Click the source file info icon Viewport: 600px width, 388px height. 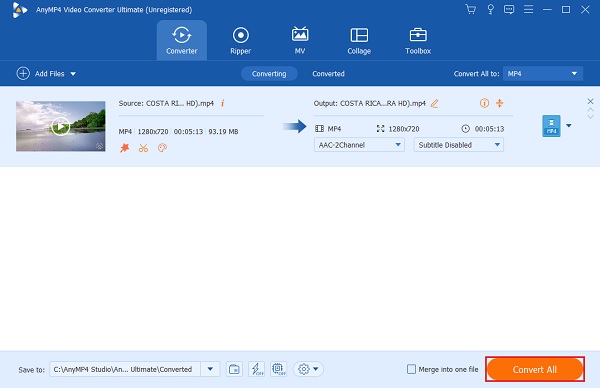222,103
